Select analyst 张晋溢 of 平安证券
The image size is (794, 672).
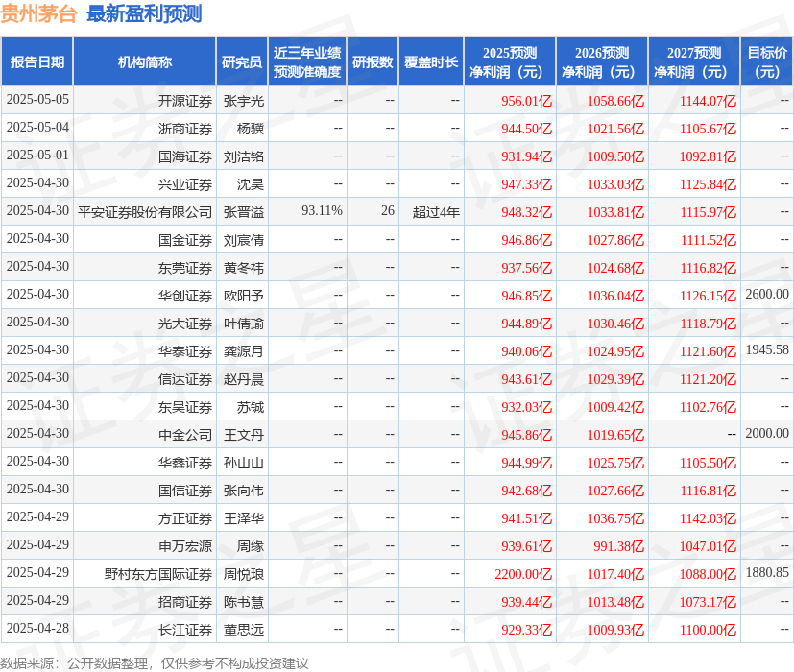[x=241, y=212]
